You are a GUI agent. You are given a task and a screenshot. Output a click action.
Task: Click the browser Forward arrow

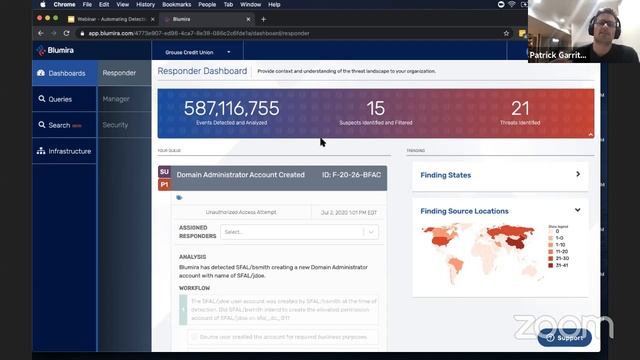pyautogui.click(x=53, y=33)
